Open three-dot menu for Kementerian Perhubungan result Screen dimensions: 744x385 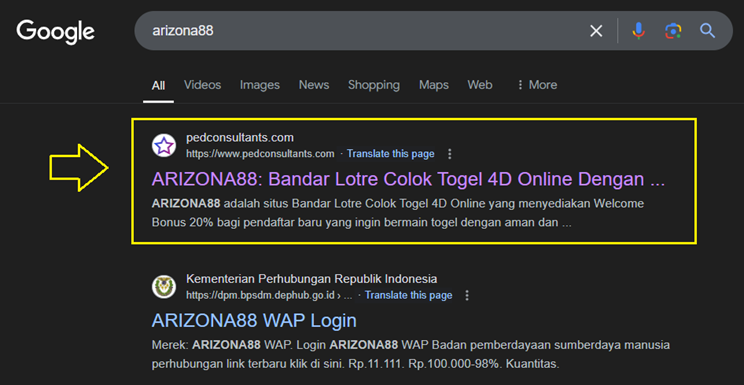[x=467, y=295]
